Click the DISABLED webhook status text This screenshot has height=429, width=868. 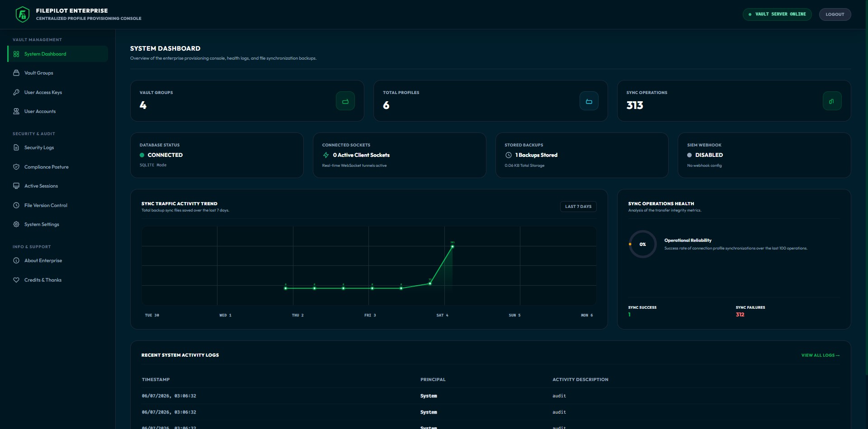click(709, 155)
